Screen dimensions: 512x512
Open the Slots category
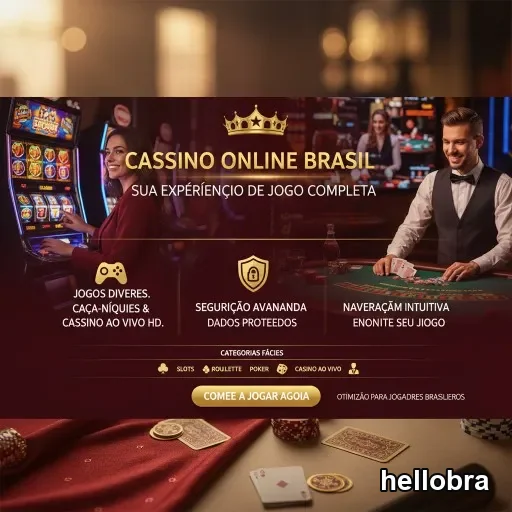(x=185, y=369)
